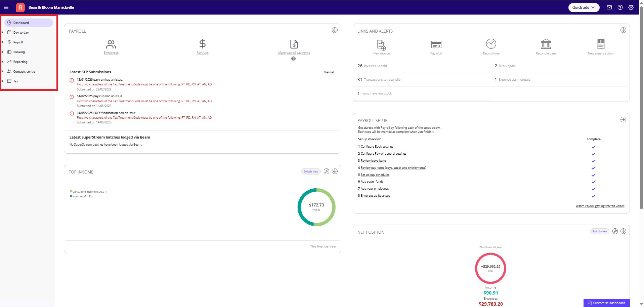Click the page vertical scrollbar
The width and height of the screenshot is (644, 307).
pos(641,108)
